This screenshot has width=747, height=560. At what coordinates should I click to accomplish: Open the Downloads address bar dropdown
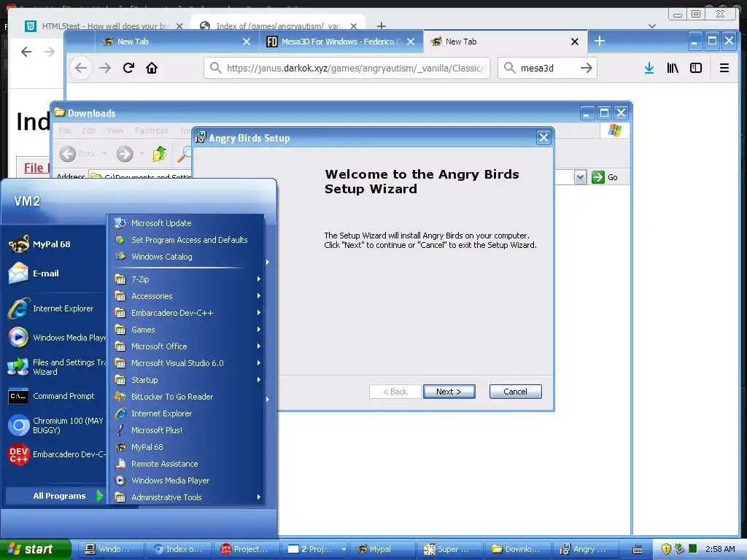click(580, 177)
